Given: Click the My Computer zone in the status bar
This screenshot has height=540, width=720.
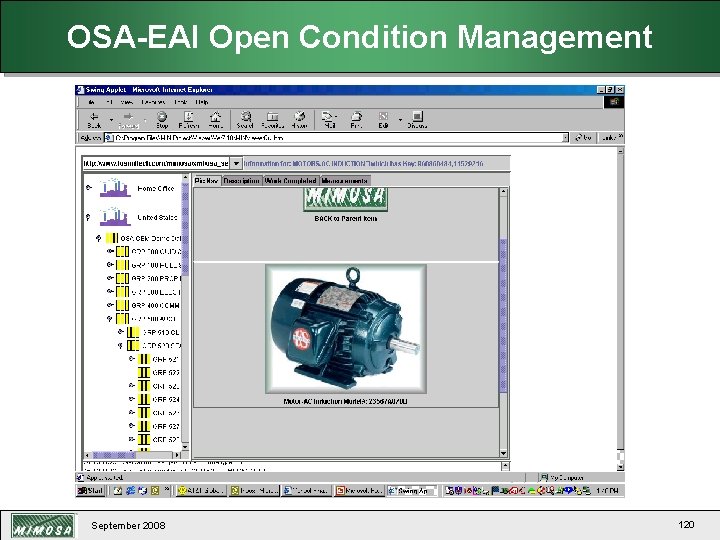Looking at the screenshot, I should 562,478.
